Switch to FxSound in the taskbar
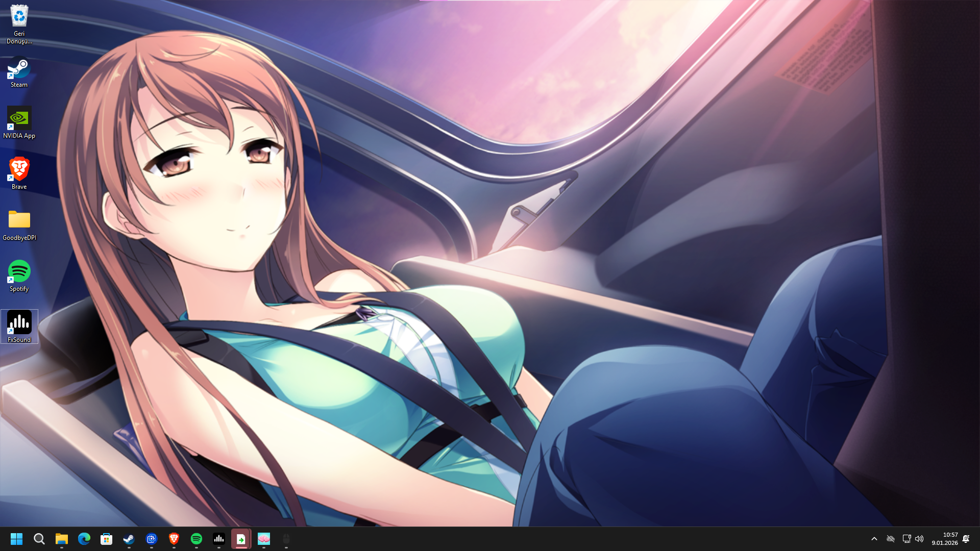Viewport: 980px width, 551px height. 219,539
